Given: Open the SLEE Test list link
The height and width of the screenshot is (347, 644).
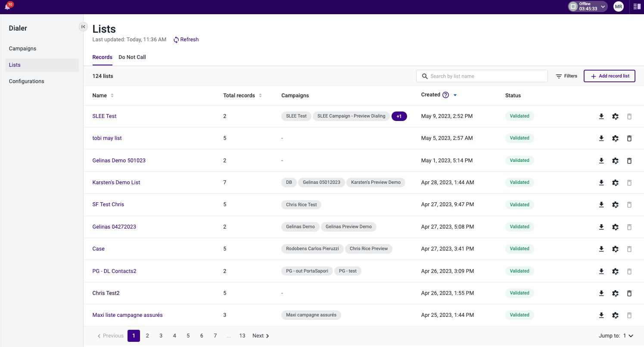Looking at the screenshot, I should click(104, 116).
